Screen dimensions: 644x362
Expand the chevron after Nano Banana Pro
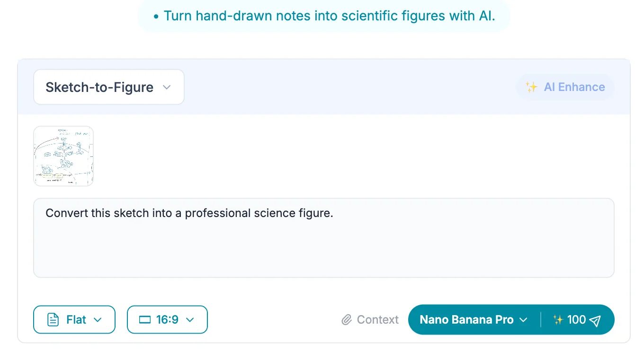523,320
